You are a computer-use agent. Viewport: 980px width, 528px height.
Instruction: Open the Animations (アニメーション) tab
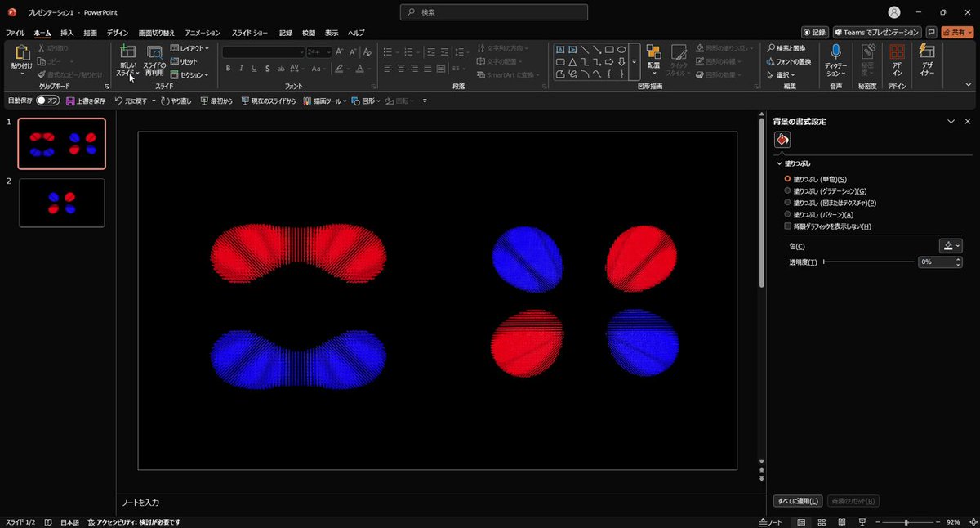pos(203,33)
